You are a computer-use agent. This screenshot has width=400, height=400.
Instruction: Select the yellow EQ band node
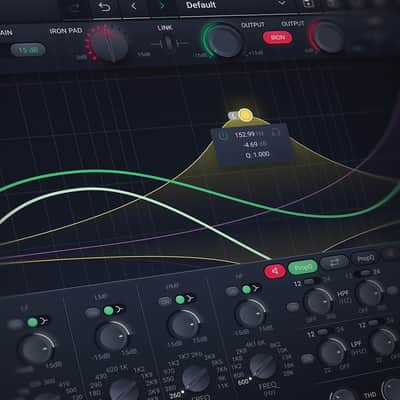point(245,115)
